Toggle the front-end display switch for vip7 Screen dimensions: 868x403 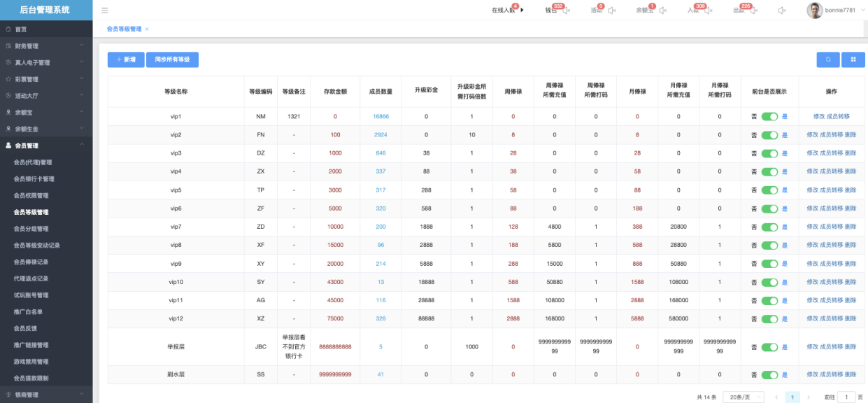point(769,227)
